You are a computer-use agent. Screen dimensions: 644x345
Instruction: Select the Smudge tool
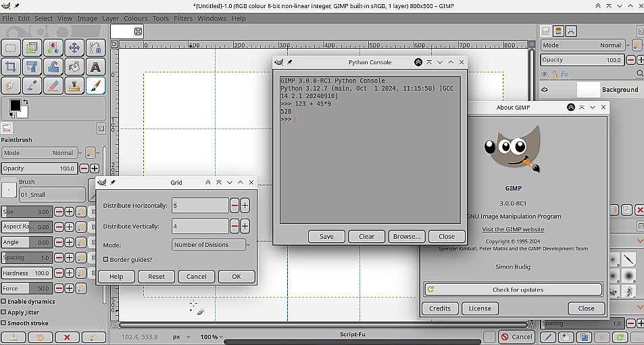pos(11,85)
